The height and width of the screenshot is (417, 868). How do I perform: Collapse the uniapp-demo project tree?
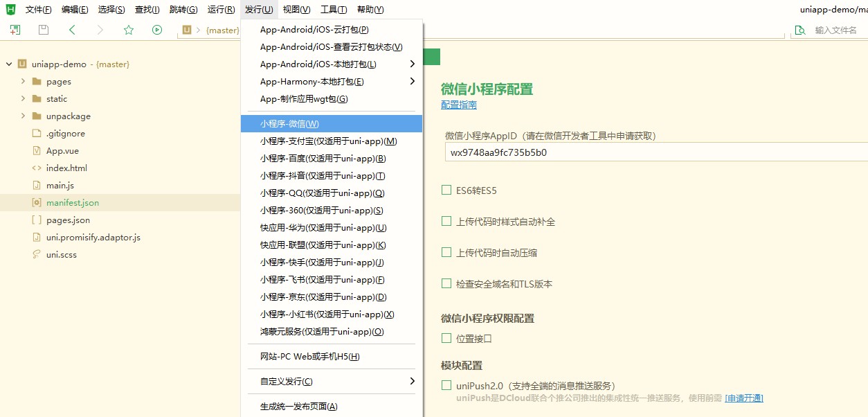(x=9, y=64)
